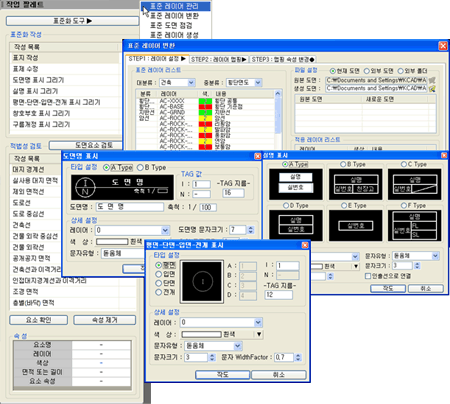
Task: Click scrollbar of 표준 레이어 리스트
Action: tap(278, 119)
